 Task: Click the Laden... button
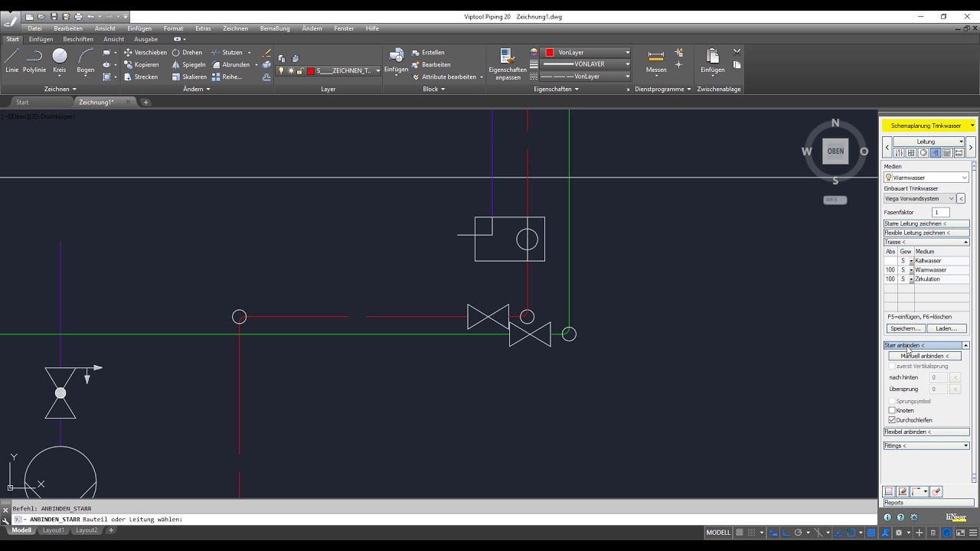point(946,328)
